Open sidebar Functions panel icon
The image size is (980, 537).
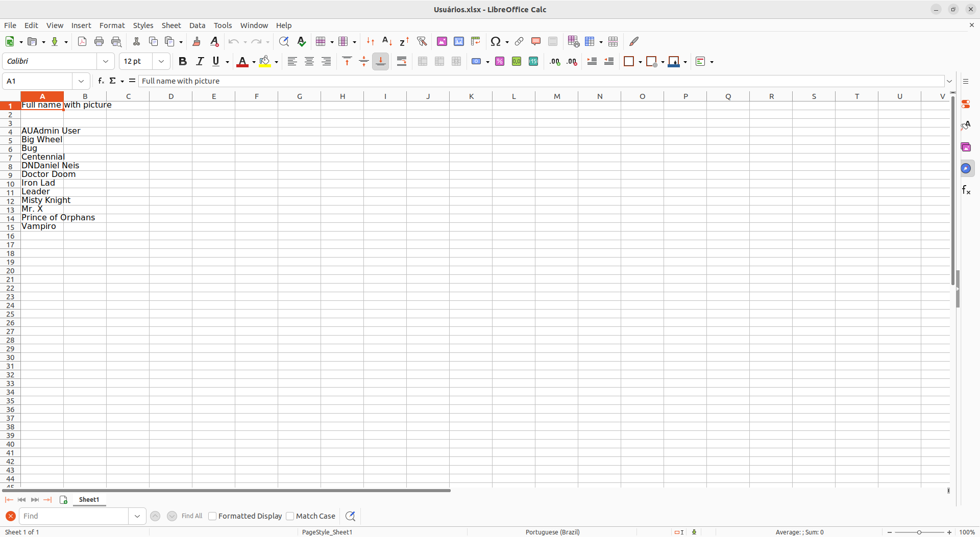[966, 190]
